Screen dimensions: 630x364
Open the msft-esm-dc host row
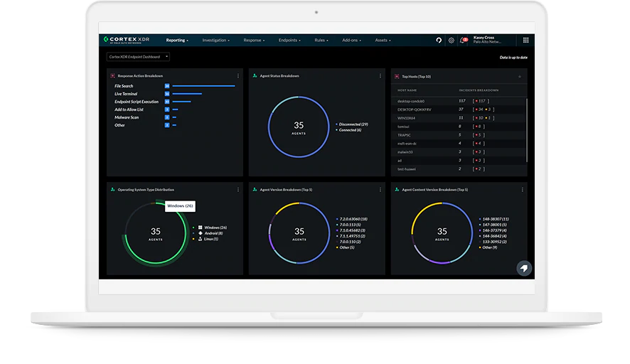[x=459, y=144]
